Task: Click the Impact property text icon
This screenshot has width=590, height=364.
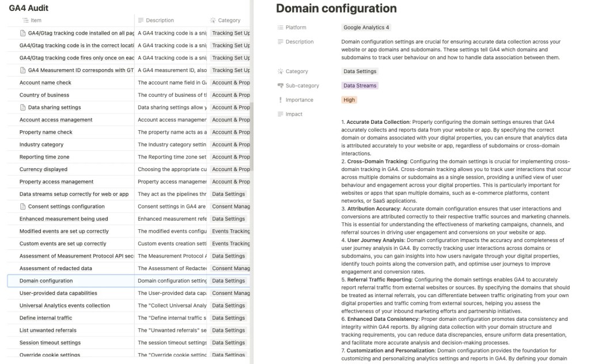Action: (x=280, y=115)
